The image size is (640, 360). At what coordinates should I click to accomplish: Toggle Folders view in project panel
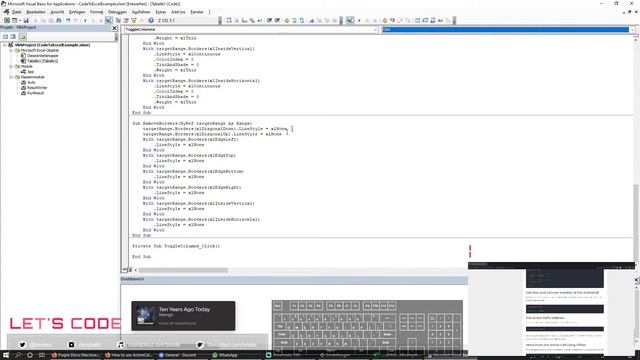tap(22, 36)
